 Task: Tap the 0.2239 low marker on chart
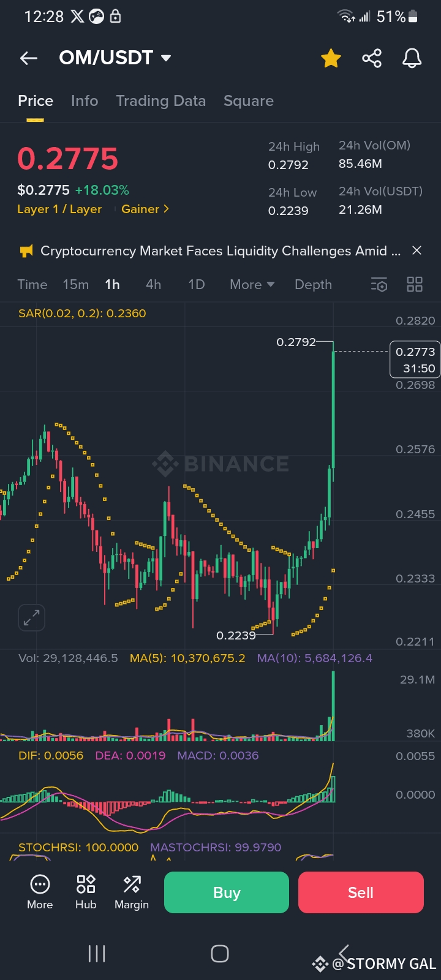click(x=236, y=635)
